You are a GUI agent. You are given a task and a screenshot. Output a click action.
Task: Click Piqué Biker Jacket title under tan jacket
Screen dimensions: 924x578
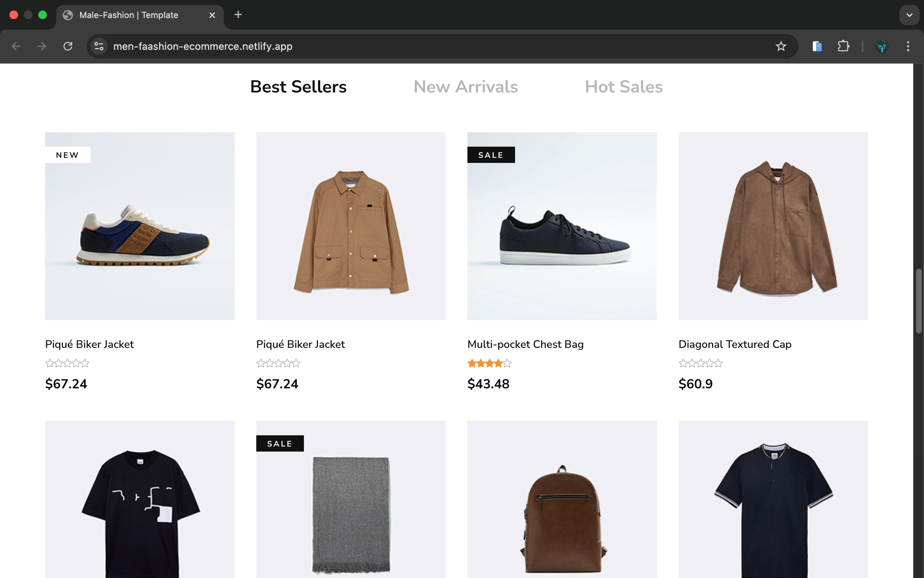[301, 344]
